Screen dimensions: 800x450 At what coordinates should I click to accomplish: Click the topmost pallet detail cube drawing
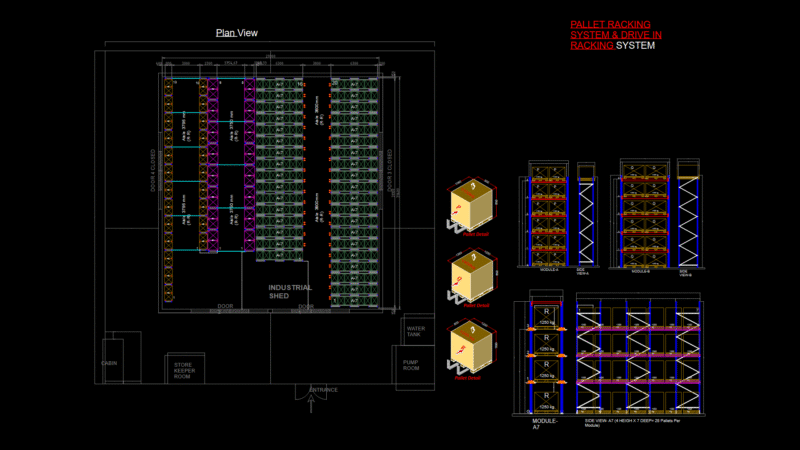pos(472,207)
